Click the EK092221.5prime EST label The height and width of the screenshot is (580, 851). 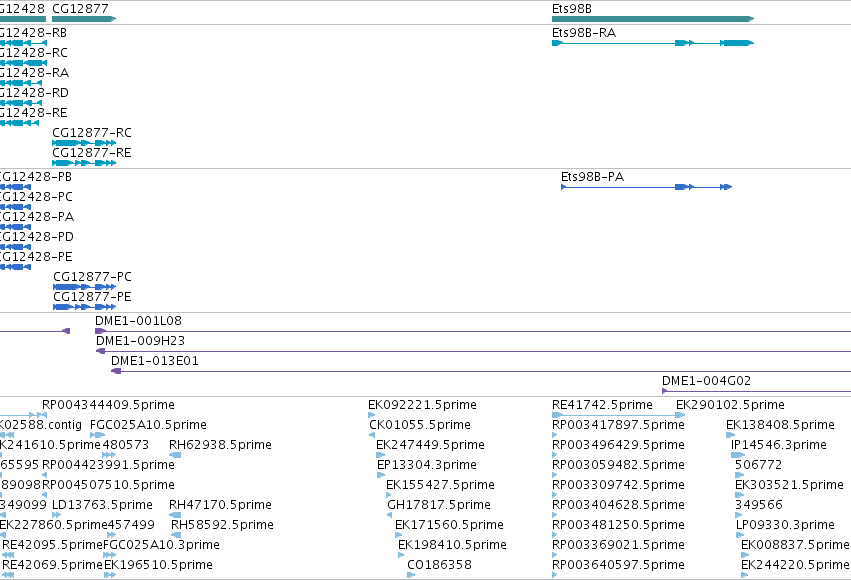tap(422, 405)
